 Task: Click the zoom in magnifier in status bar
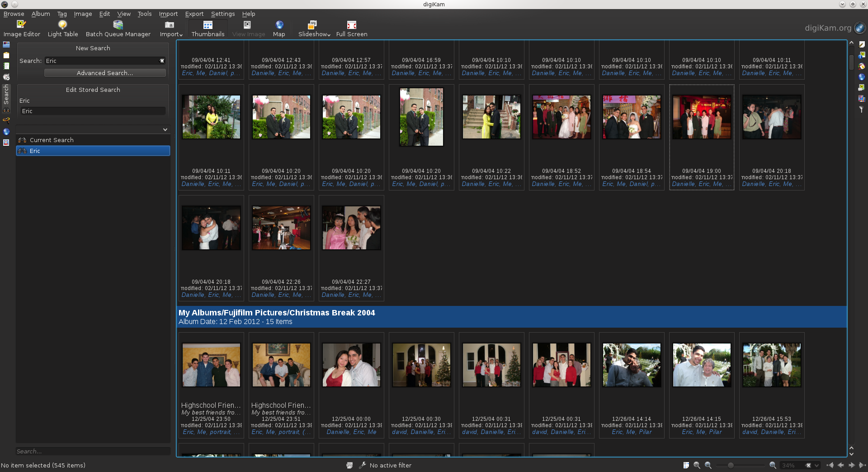tap(773, 465)
